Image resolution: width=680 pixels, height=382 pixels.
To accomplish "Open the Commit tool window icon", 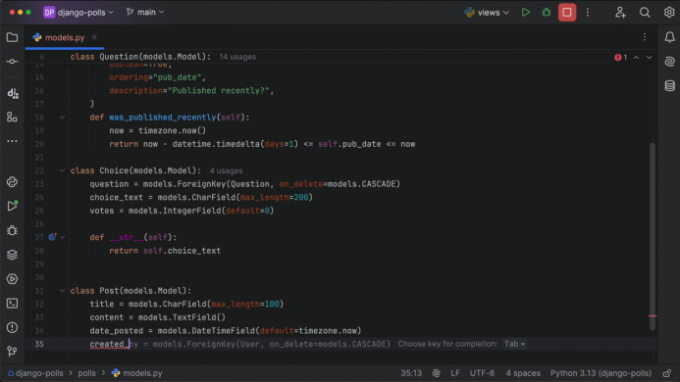I will [x=12, y=62].
